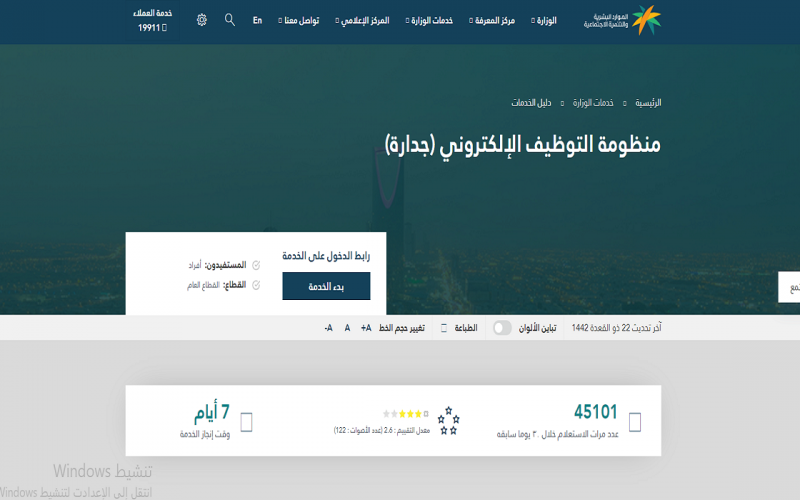This screenshot has width=800, height=500.
Task: Open the settings gear icon in header
Action: pyautogui.click(x=202, y=20)
